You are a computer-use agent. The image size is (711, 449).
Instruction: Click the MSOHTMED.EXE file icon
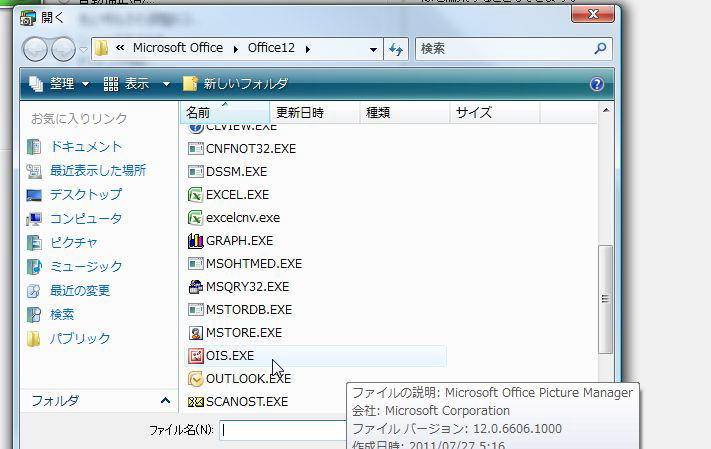[195, 264]
